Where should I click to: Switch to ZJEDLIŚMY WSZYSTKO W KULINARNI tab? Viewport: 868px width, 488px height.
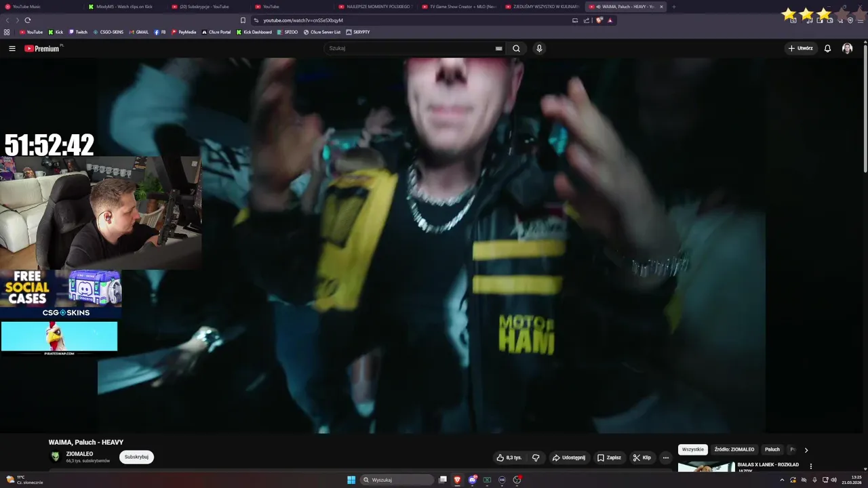[x=541, y=7]
